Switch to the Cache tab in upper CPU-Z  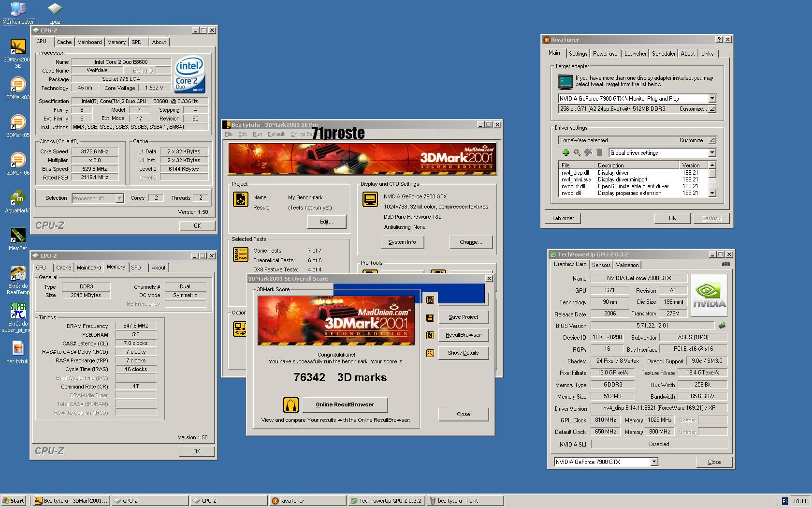(64, 42)
